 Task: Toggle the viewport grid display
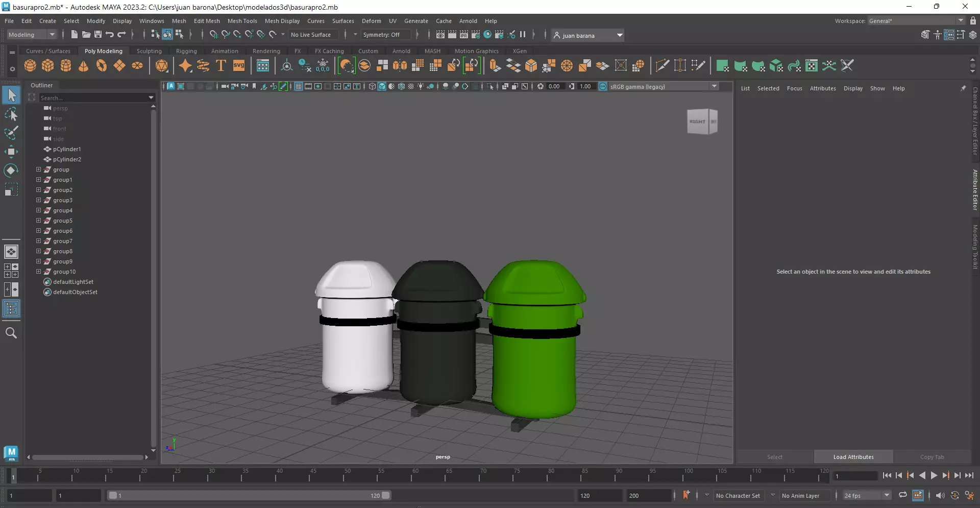tap(299, 86)
